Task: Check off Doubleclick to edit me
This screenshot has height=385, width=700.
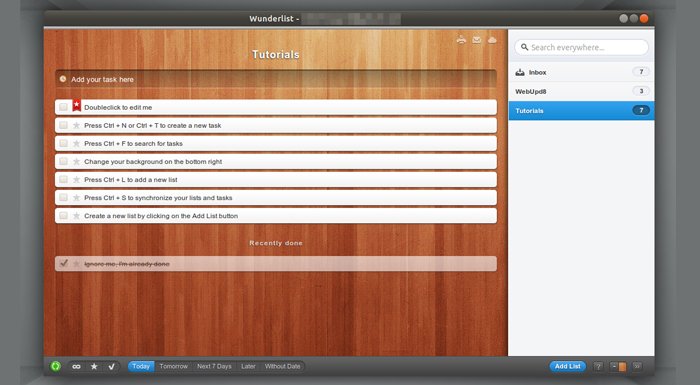Action: [x=63, y=107]
